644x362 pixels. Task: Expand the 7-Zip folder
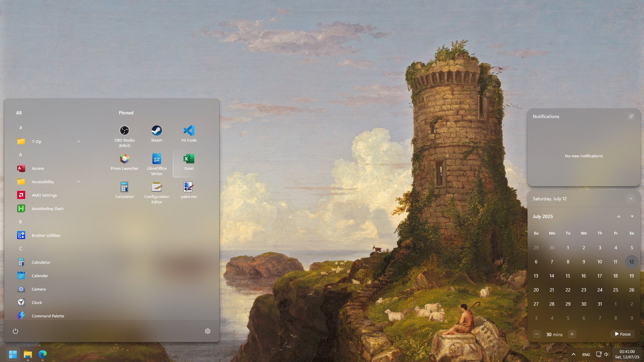[x=79, y=142]
